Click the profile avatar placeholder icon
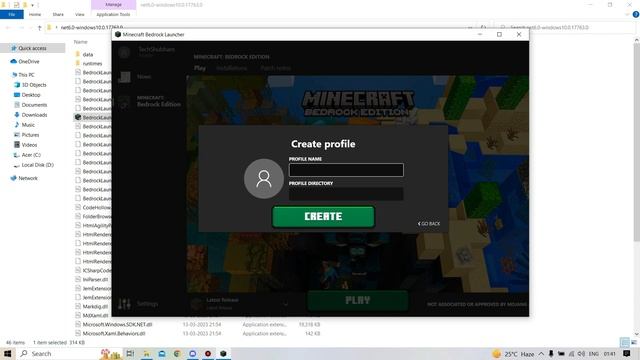Viewport: 640px width, 360px height. 264,179
